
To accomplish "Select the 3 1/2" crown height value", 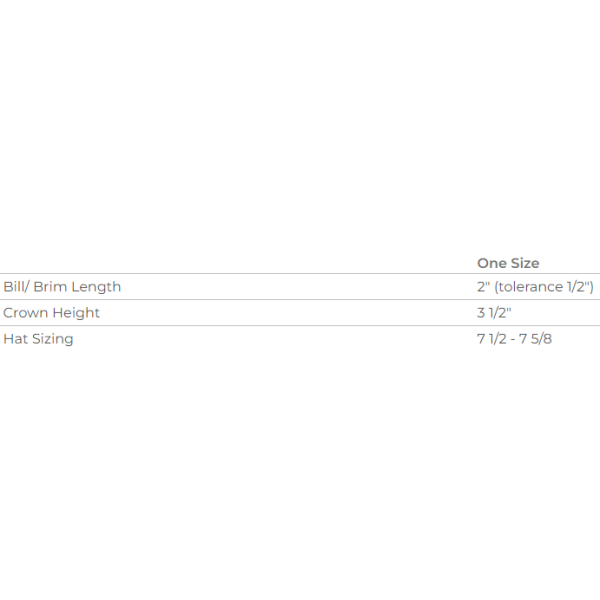I will 494,313.
